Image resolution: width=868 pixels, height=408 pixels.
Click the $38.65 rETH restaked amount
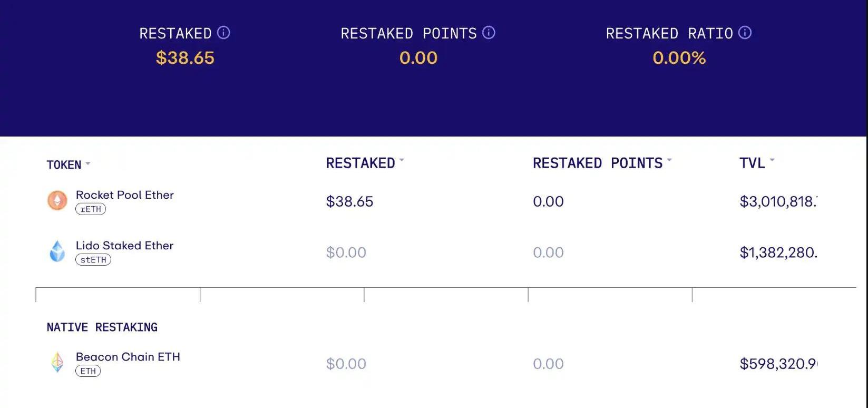pos(349,201)
